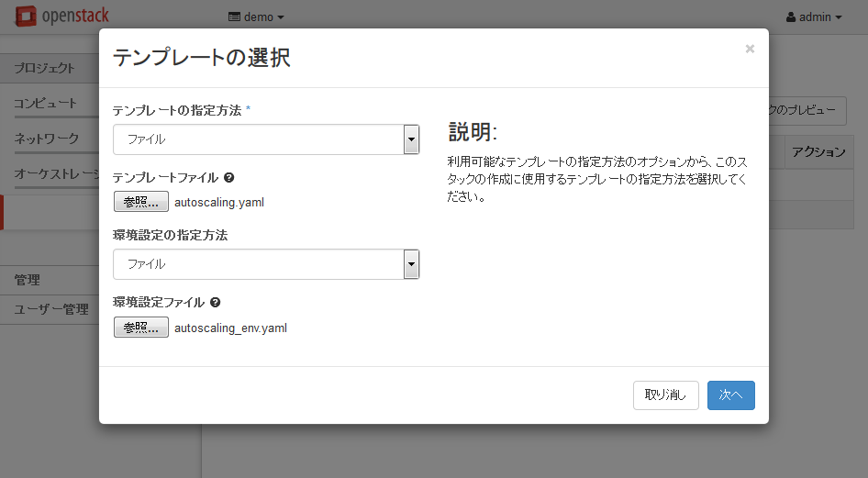868x478 pixels.
Task: Expand the admin user menu
Action: (814, 17)
